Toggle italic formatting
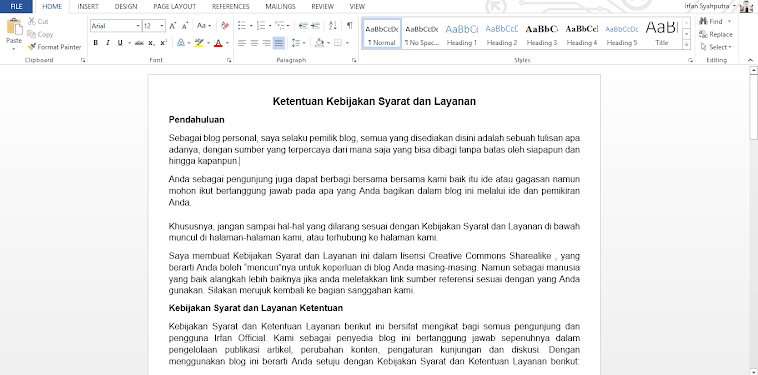 pos(108,43)
